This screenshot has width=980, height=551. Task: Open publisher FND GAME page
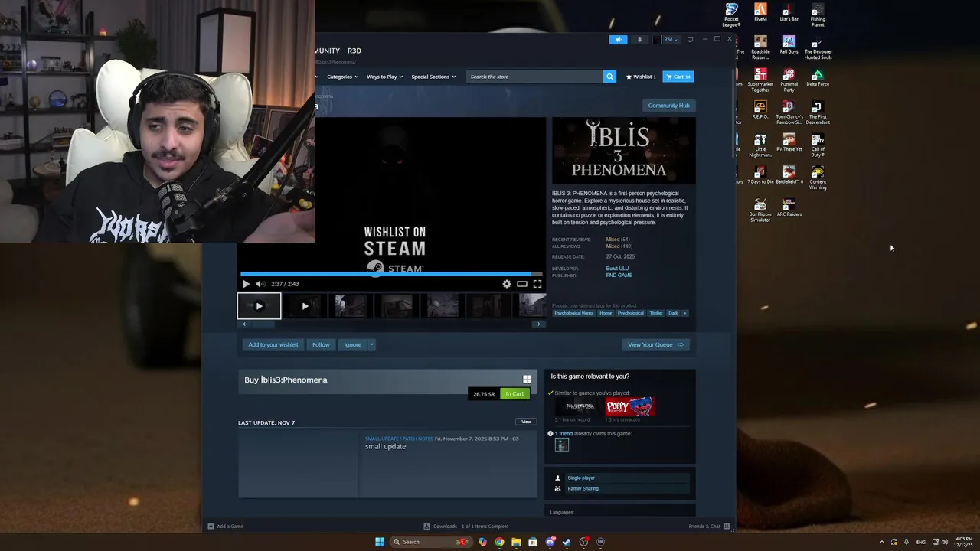(619, 275)
